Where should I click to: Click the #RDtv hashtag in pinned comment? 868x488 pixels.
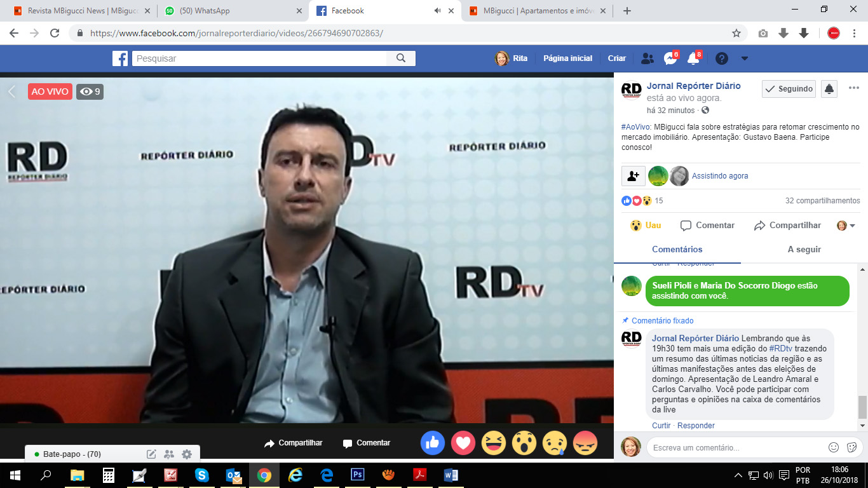782,349
